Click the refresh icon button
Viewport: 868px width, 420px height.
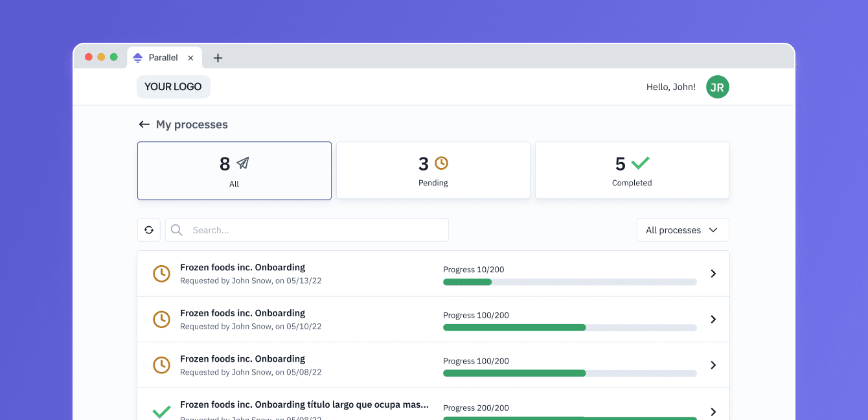[149, 230]
